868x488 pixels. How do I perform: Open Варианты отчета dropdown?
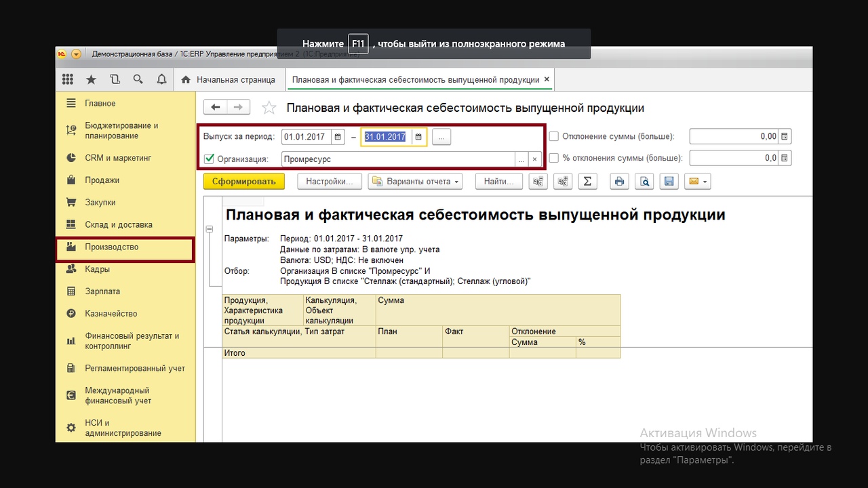415,182
